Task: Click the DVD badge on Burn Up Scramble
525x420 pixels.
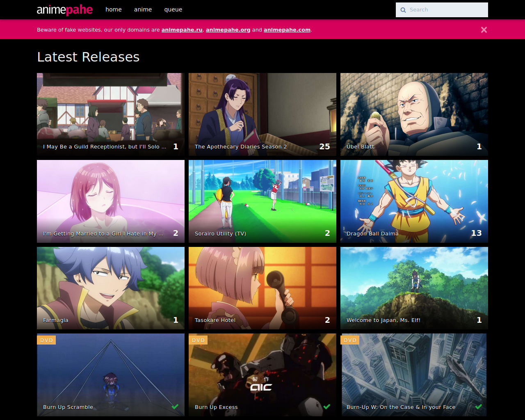Action: 46,340
